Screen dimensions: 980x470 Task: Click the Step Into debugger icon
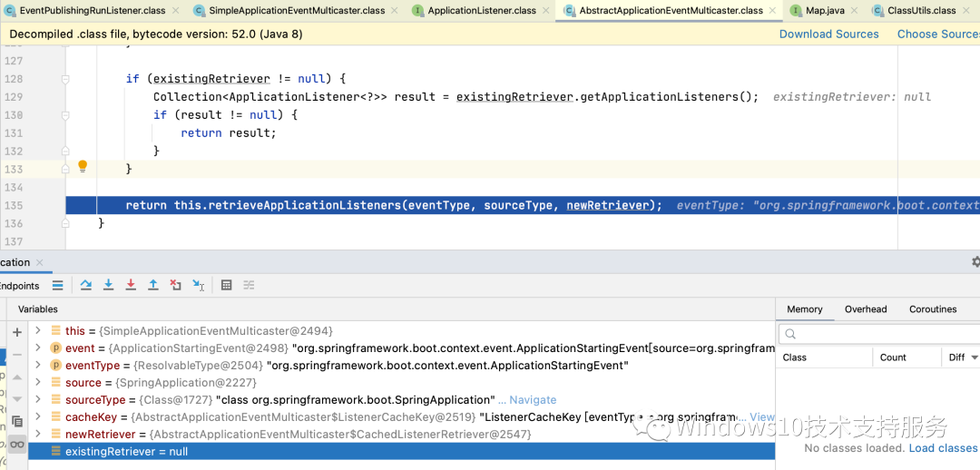[108, 285]
